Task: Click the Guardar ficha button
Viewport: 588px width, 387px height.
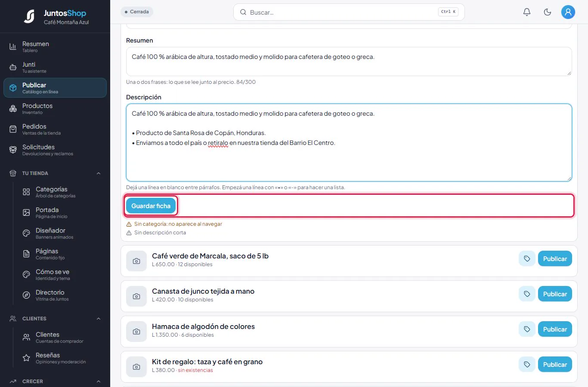Action: [x=151, y=206]
